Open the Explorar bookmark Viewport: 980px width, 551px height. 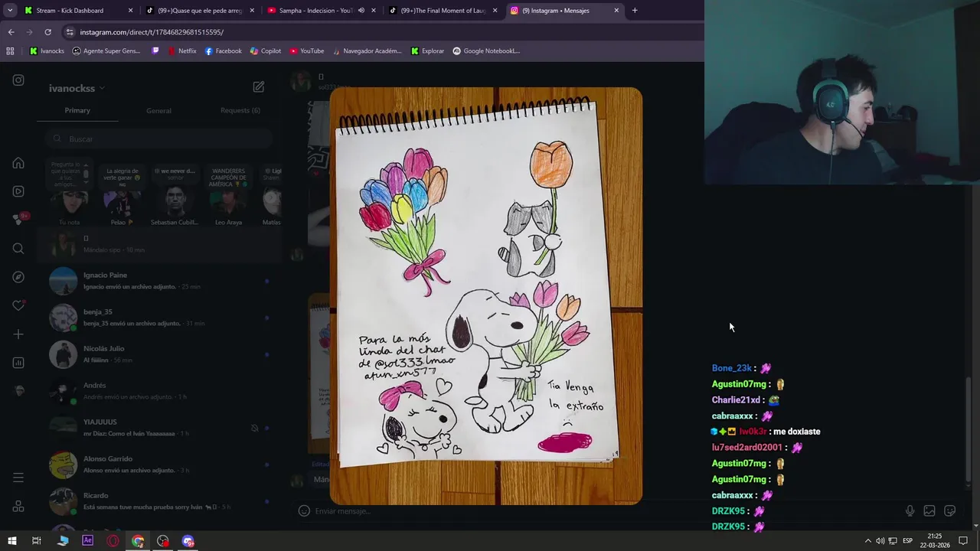(427, 51)
